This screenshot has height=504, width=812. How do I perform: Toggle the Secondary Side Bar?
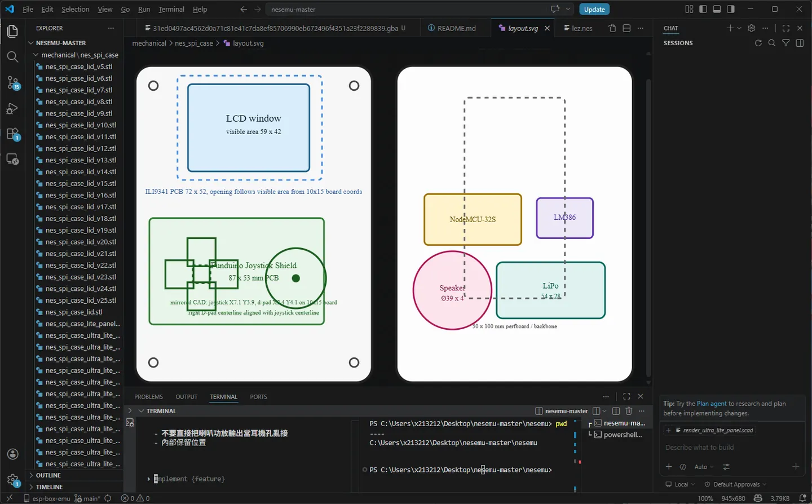tap(731, 9)
